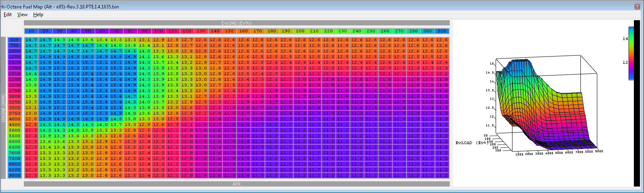Click the color scale legend bar

coord(631,53)
